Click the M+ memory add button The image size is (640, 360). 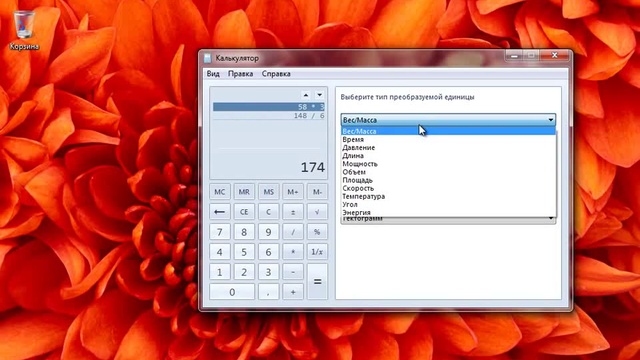point(293,192)
